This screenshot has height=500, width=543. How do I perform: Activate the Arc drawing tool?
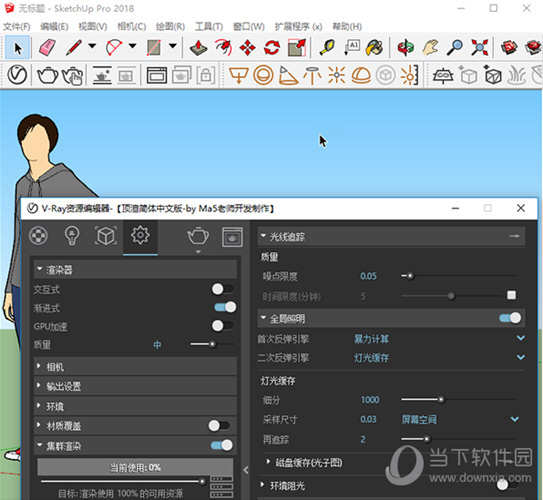tap(114, 47)
